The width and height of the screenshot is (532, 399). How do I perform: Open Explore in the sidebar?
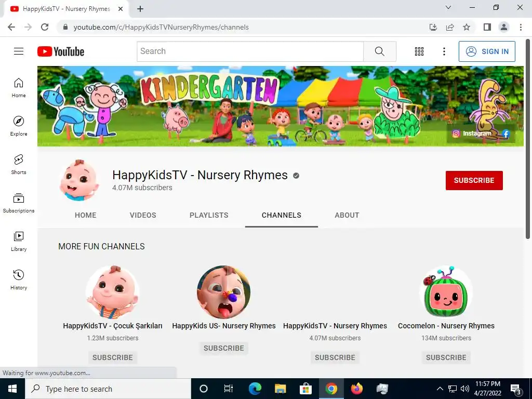(x=19, y=126)
